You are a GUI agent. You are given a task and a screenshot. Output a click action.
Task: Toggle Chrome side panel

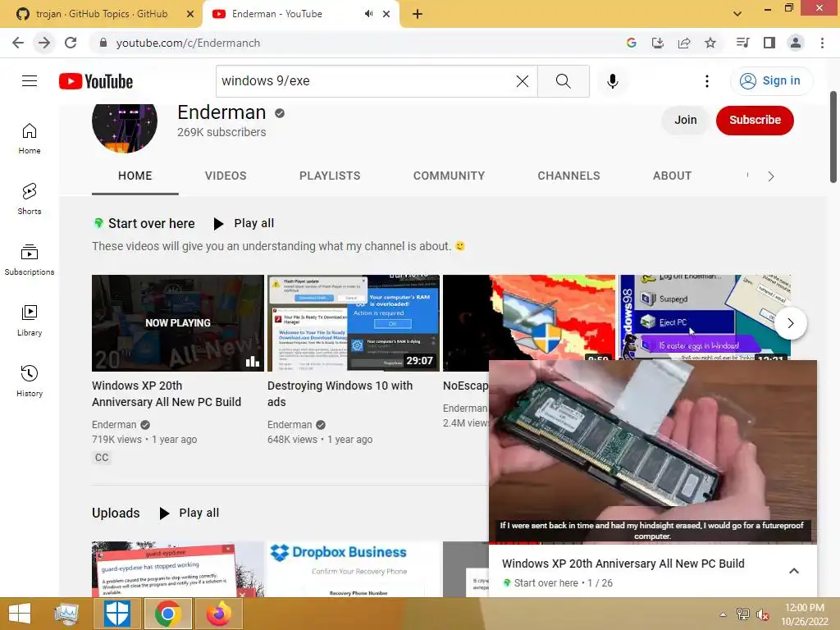769,43
